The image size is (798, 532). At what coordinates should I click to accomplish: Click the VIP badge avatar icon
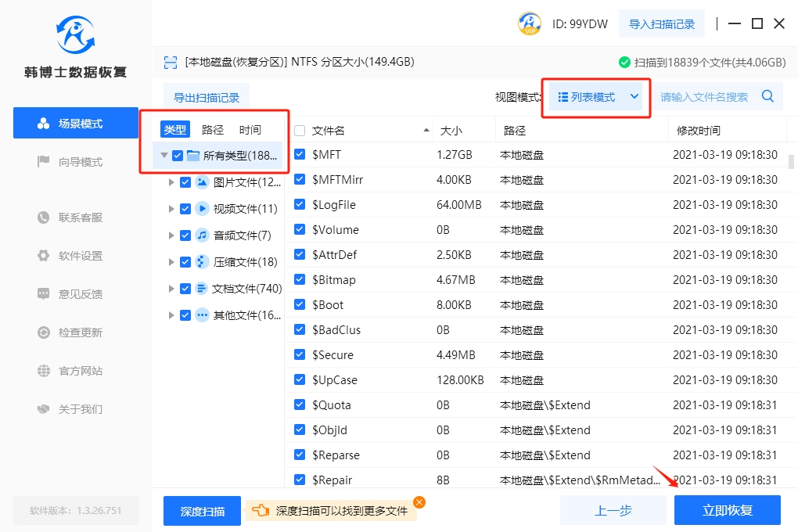pos(530,23)
